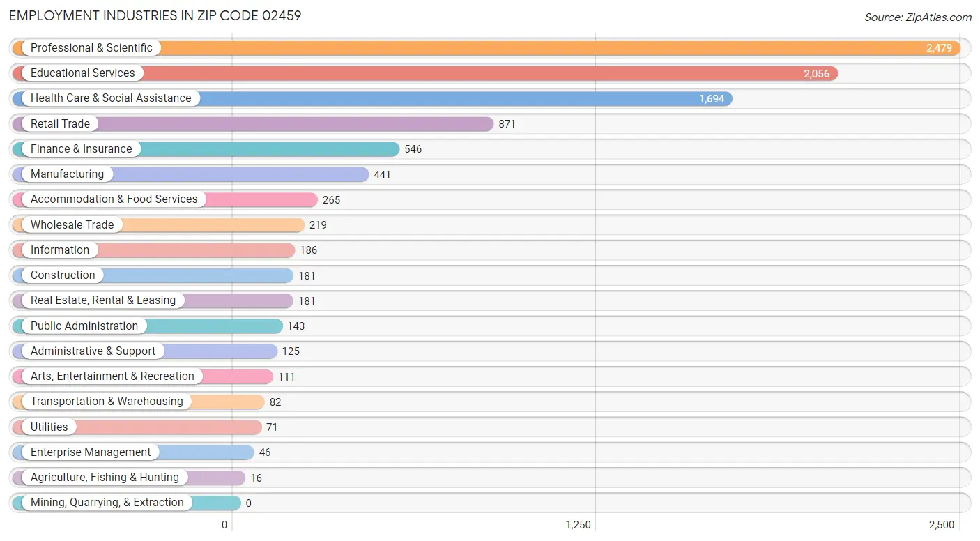The image size is (980, 541).
Task: Click the 143 Public Administration value
Action: coord(296,326)
